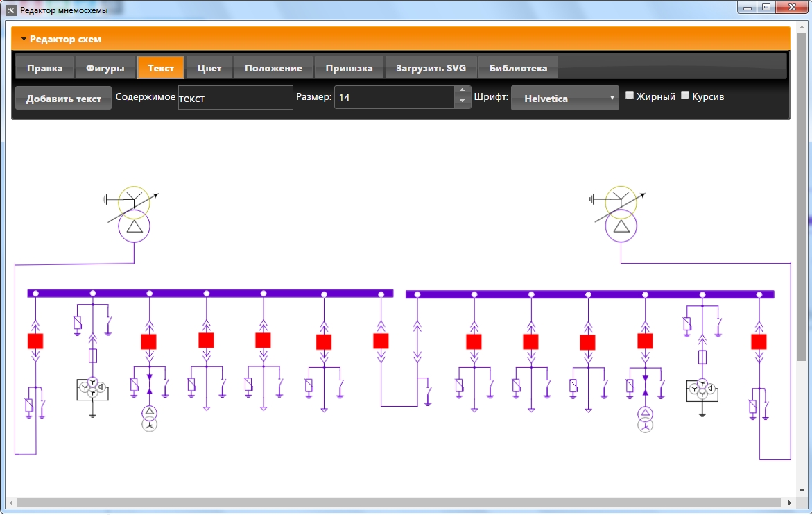Decrease font size with down stepper arrow
Image resolution: width=812 pixels, height=515 pixels.
click(463, 102)
